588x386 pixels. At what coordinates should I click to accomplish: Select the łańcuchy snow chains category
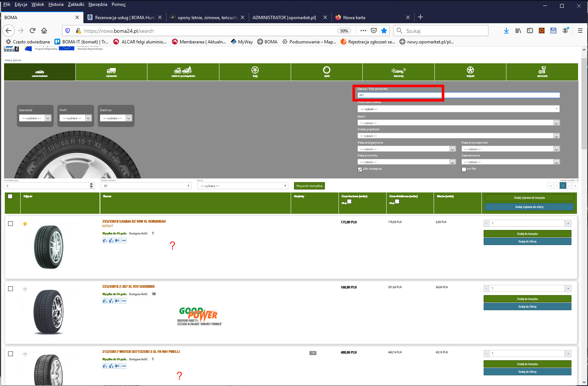[x=398, y=72]
